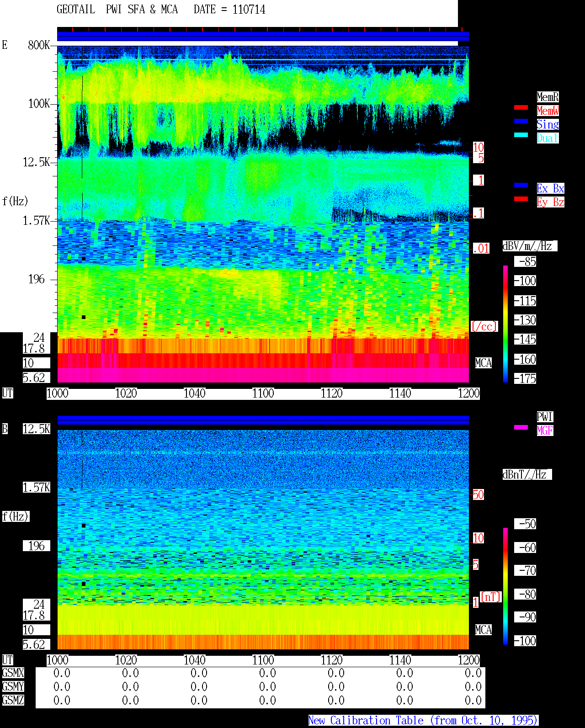The height and width of the screenshot is (728, 585).
Task: Click the magenta MGF legend swatch
Action: pyautogui.click(x=521, y=427)
